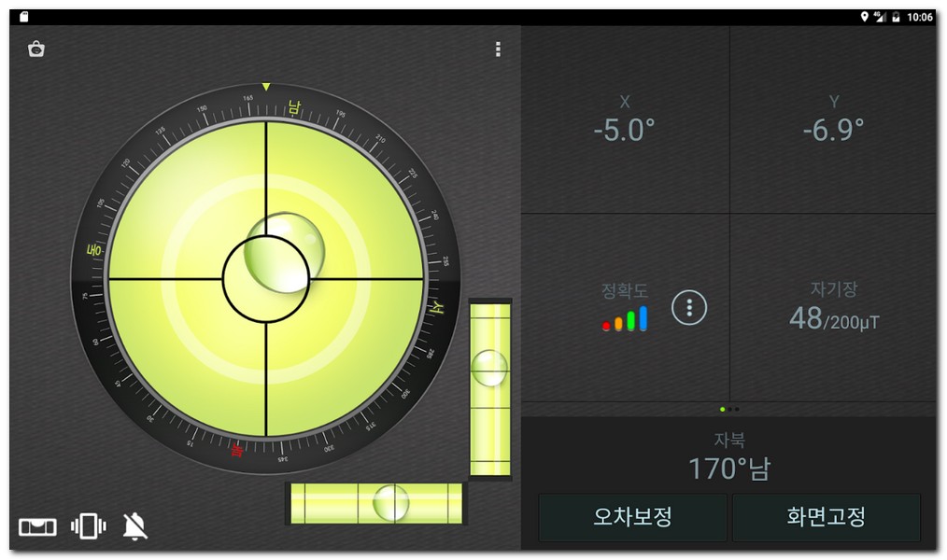Image resolution: width=947 pixels, height=560 pixels.
Task: Expand circled three-dot options beside 정확도
Action: pos(689,307)
